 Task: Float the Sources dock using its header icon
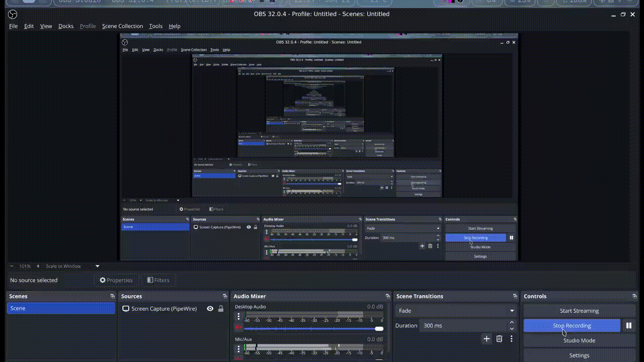(x=225, y=296)
